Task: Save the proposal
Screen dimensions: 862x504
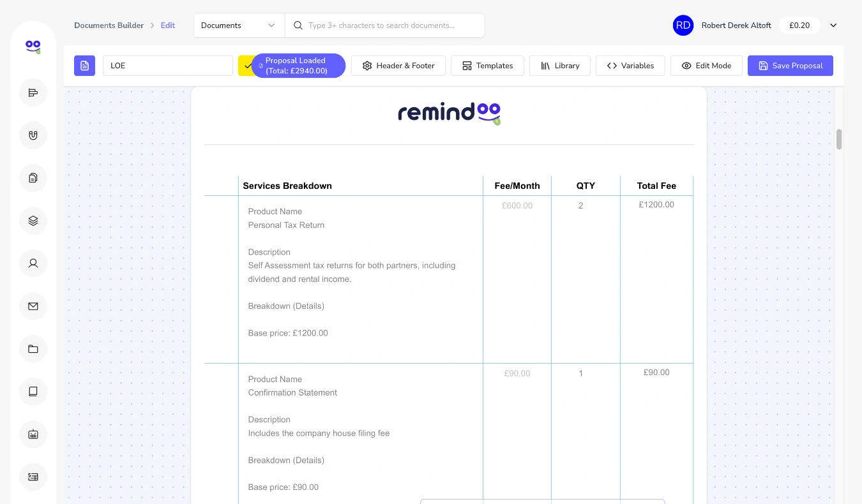Action: [x=790, y=66]
